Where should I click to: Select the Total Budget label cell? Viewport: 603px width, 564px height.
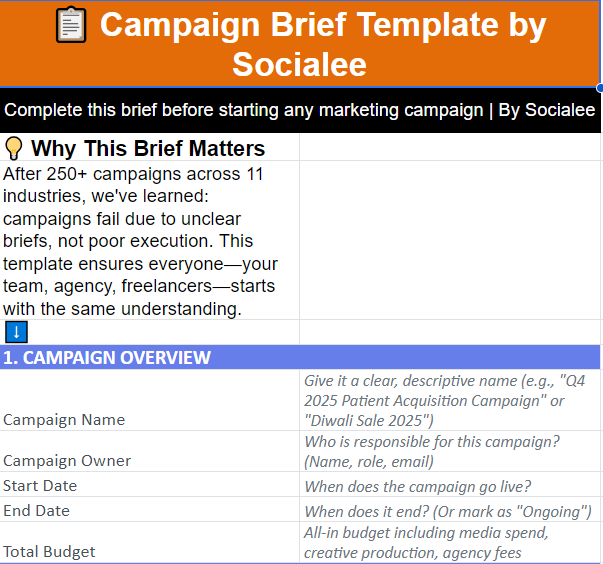(x=150, y=542)
